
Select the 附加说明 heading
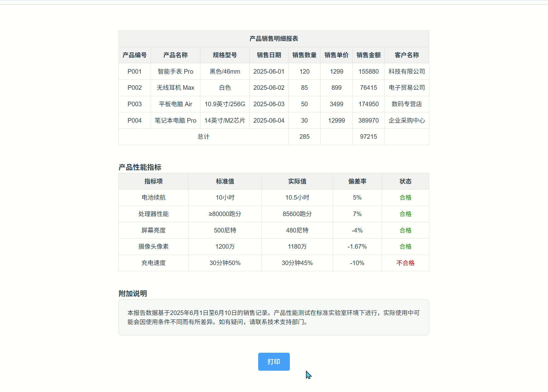click(x=133, y=294)
